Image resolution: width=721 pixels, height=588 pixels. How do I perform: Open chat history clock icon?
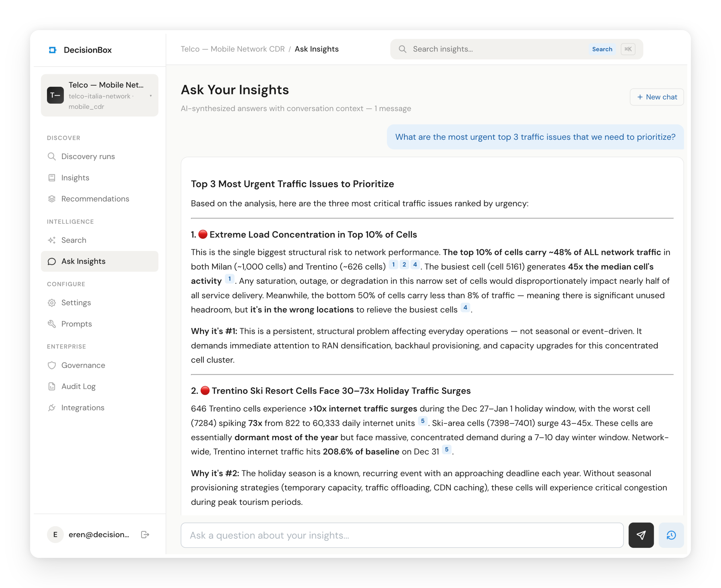671,535
